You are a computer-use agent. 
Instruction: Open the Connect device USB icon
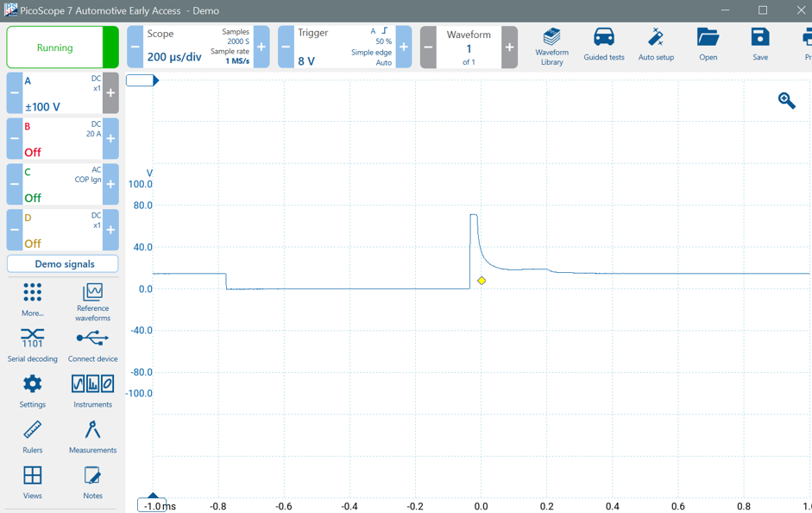click(x=92, y=344)
